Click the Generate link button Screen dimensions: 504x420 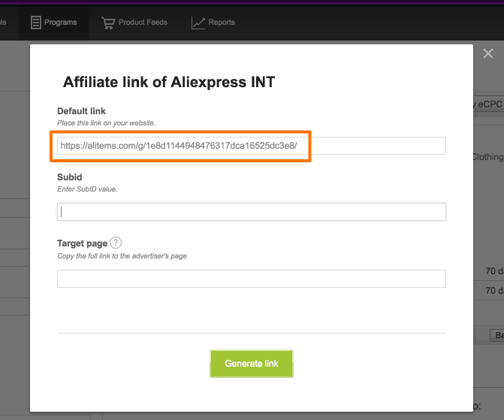click(252, 364)
